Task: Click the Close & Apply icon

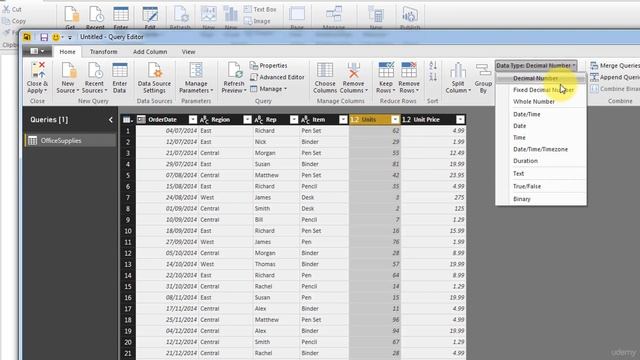Action: 38,70
